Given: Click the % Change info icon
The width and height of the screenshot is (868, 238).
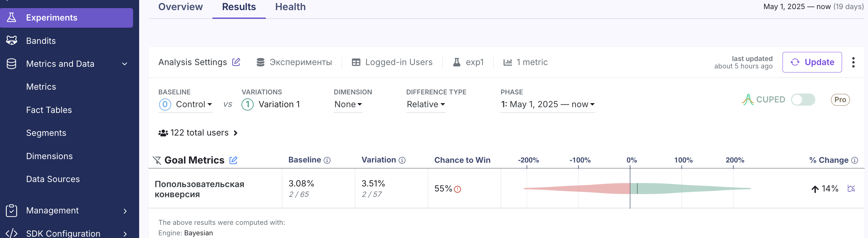Looking at the screenshot, I should tap(855, 160).
